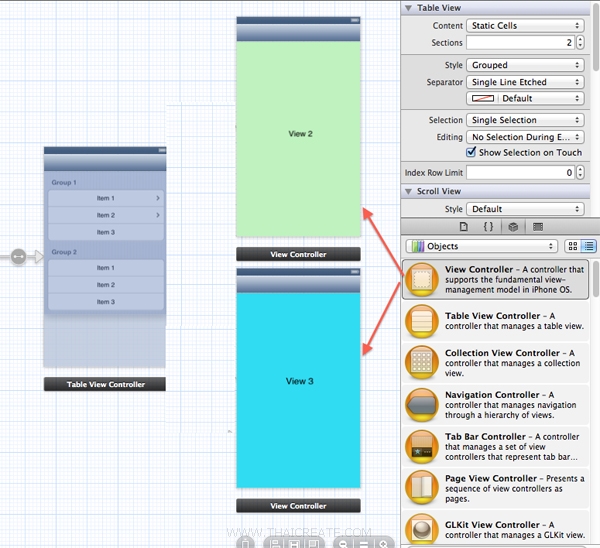This screenshot has height=548, width=600.
Task: Select View Controller label below View 3
Action: coord(298,506)
